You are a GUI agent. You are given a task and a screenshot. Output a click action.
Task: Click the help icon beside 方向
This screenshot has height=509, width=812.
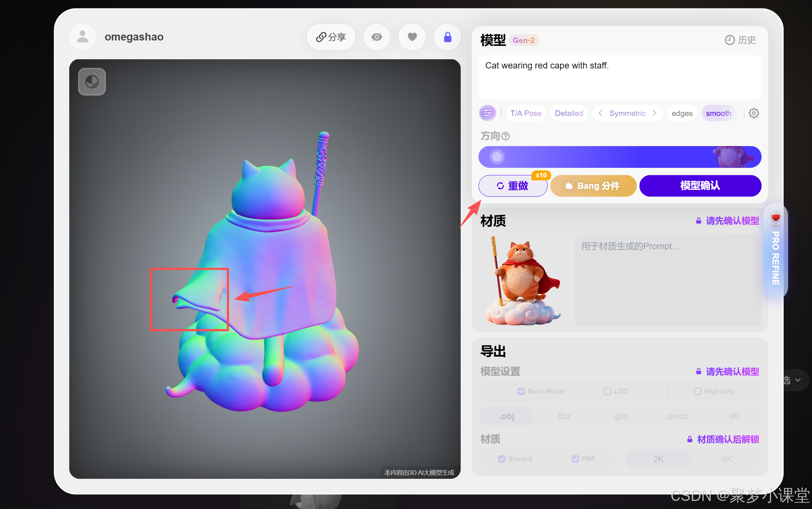click(x=506, y=136)
